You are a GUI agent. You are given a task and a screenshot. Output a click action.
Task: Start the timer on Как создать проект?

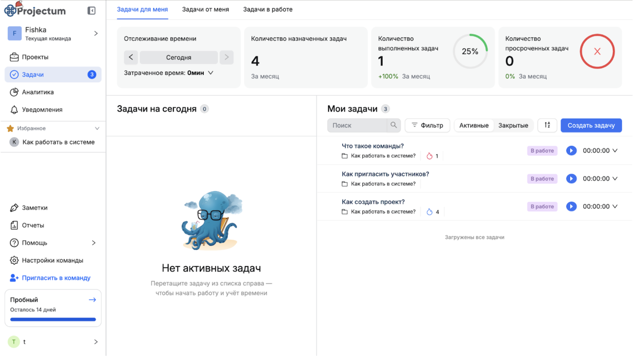coord(571,206)
